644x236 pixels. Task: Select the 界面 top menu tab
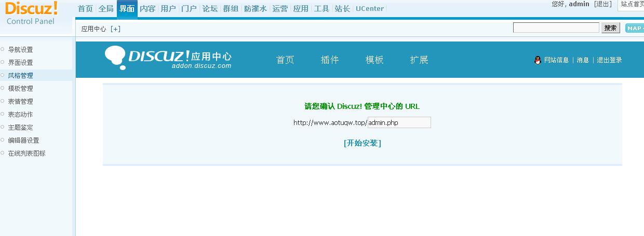127,9
